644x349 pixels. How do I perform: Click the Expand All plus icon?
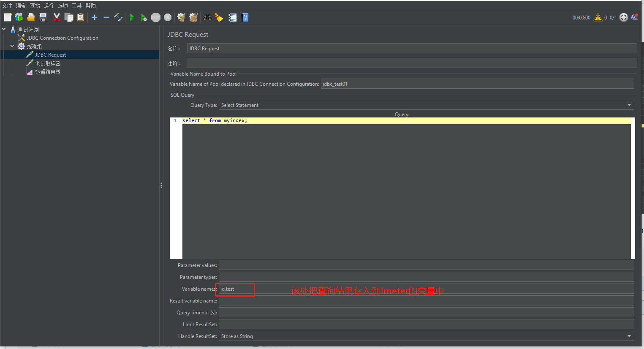95,17
